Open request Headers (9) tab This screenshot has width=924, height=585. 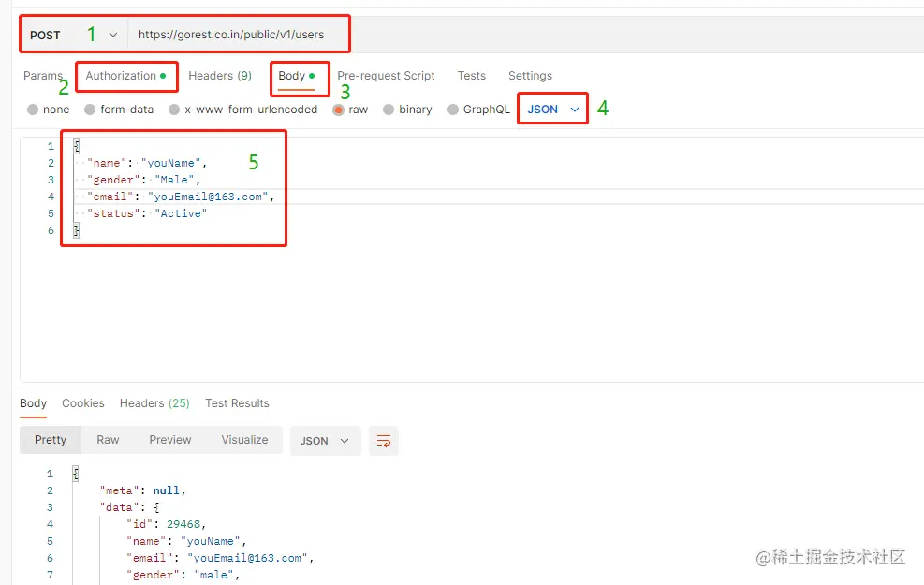point(220,76)
